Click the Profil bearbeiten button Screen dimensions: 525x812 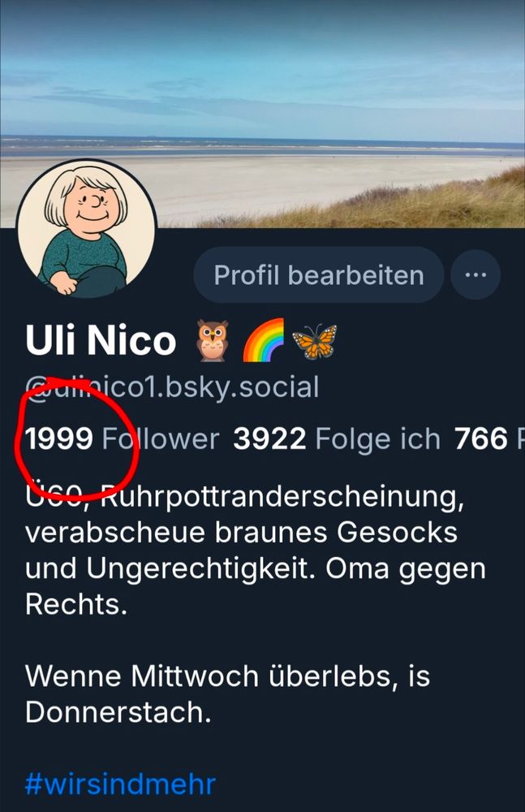point(318,274)
